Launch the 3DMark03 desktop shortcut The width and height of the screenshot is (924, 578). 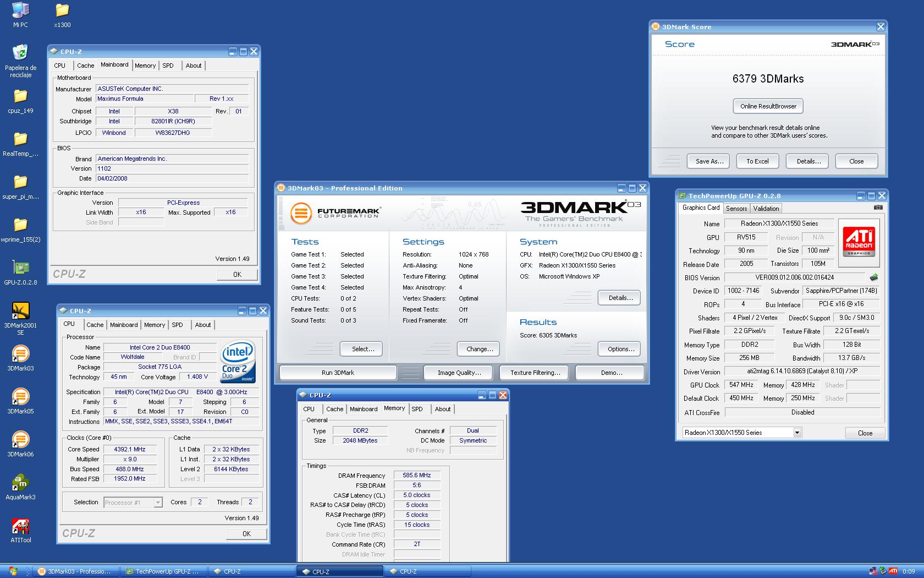click(x=20, y=358)
